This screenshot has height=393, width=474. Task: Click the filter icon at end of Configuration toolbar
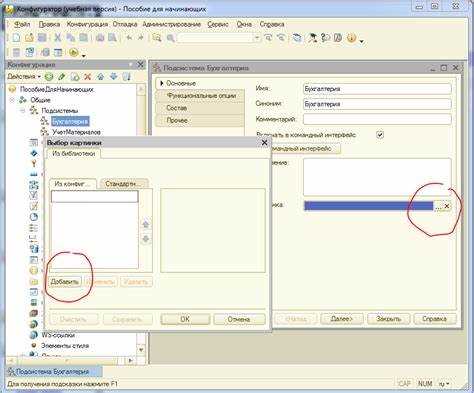tap(126, 77)
